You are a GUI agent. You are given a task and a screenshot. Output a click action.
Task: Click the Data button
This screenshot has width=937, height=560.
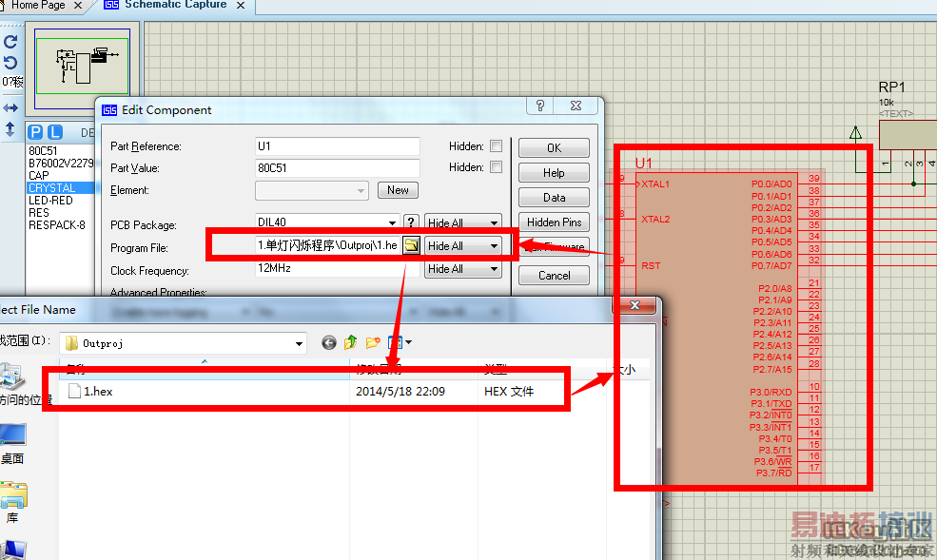554,198
